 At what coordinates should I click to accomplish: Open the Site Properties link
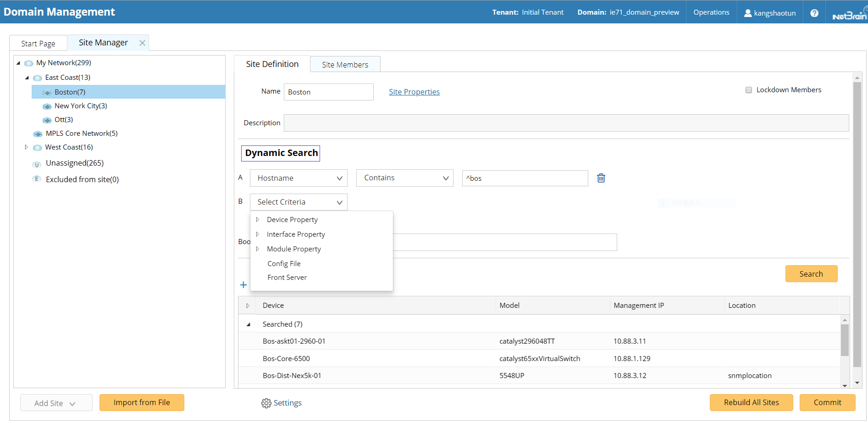click(414, 92)
